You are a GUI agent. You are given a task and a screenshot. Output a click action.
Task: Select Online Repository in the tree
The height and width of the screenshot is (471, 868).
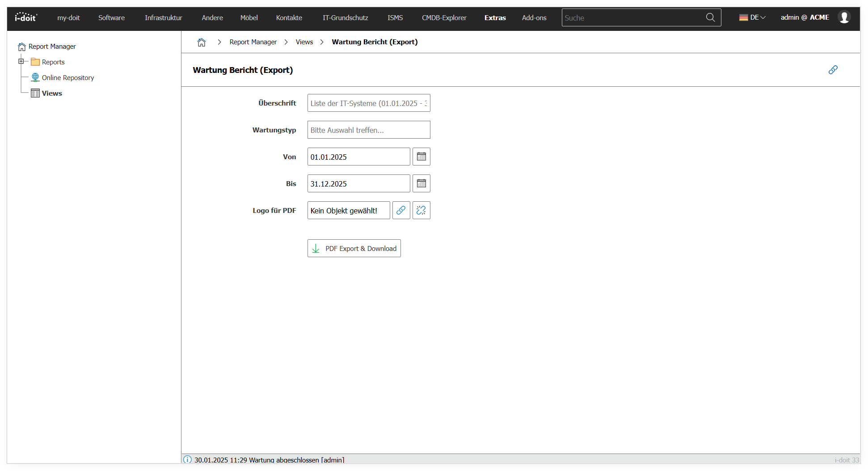67,78
